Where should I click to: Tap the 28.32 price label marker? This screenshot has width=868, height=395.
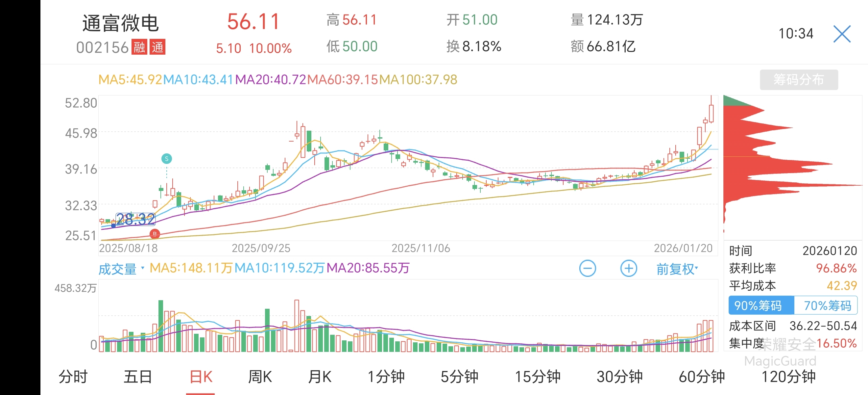135,219
